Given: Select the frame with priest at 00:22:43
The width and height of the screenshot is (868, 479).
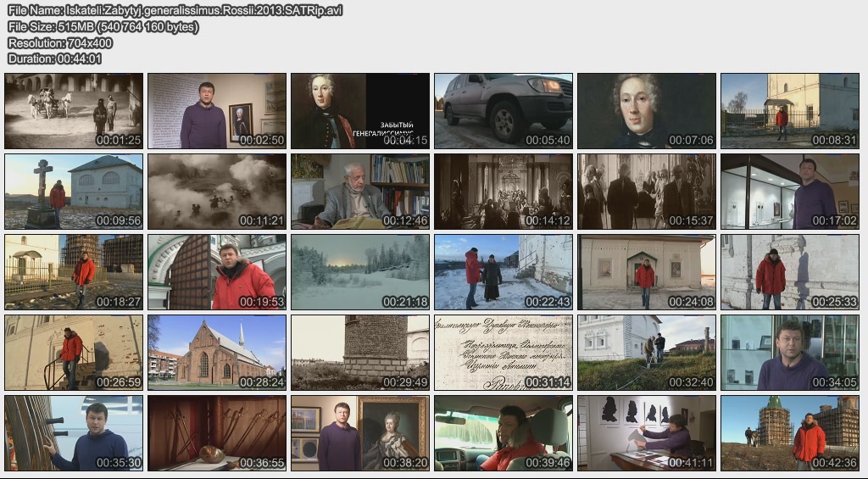Looking at the screenshot, I should (504, 272).
